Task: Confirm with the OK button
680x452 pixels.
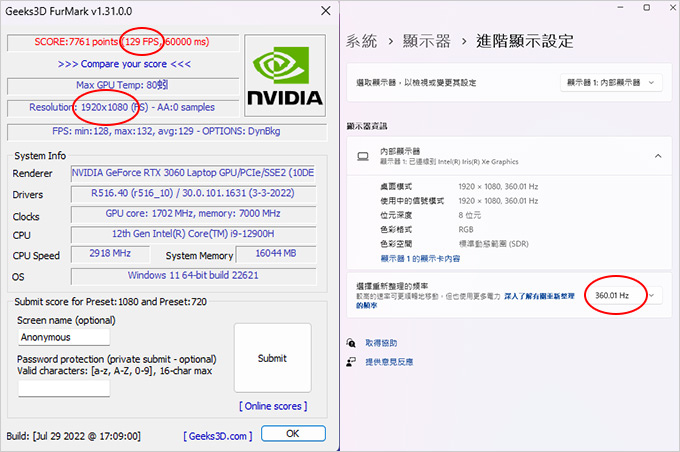Action: 293,433
